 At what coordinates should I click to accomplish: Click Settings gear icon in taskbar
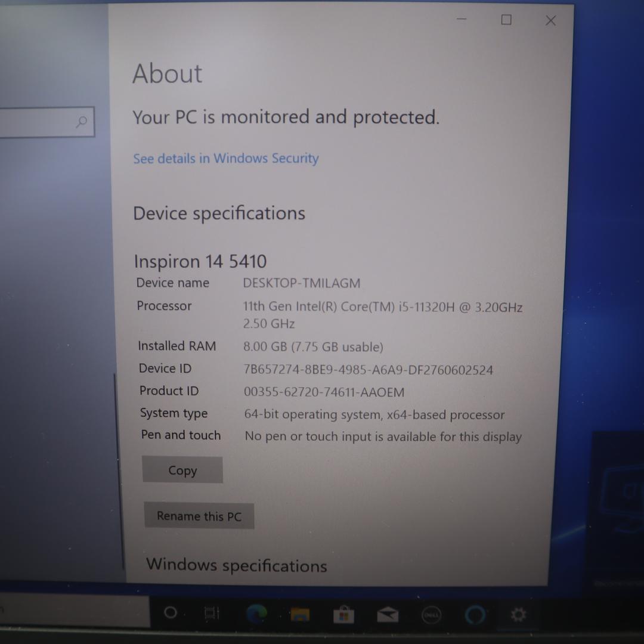point(518,614)
